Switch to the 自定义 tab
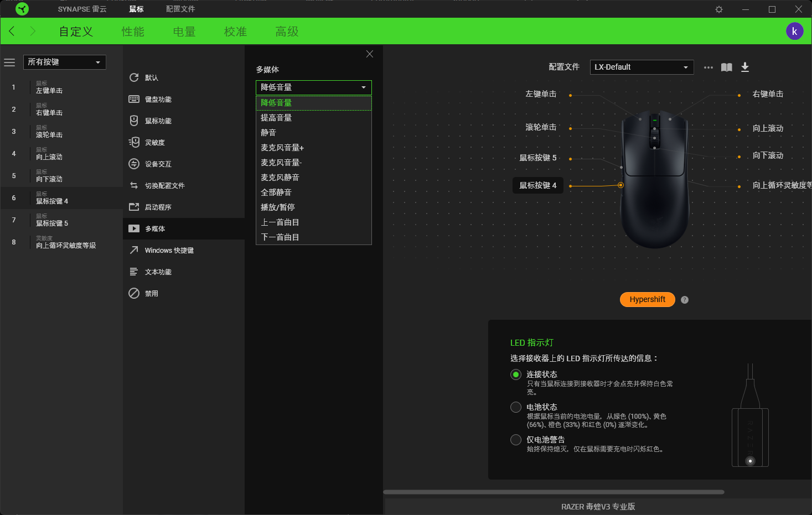Screen dimensions: 812x515 (x=76, y=32)
